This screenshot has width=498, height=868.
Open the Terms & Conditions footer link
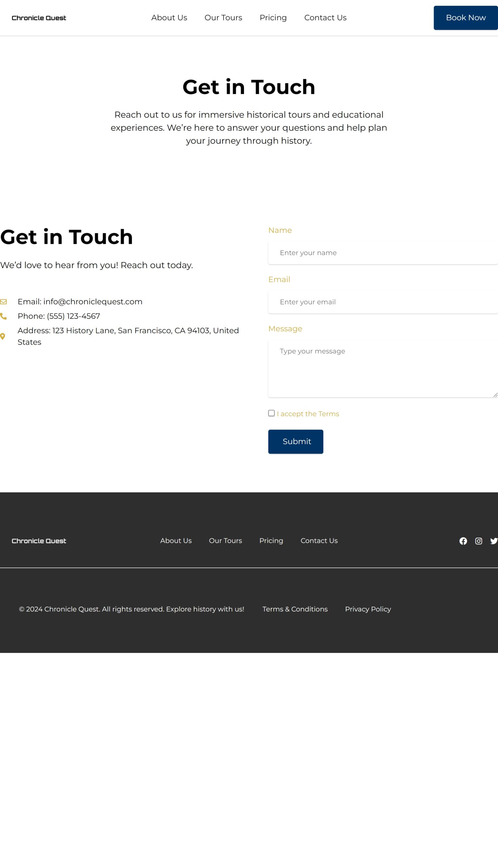295,609
